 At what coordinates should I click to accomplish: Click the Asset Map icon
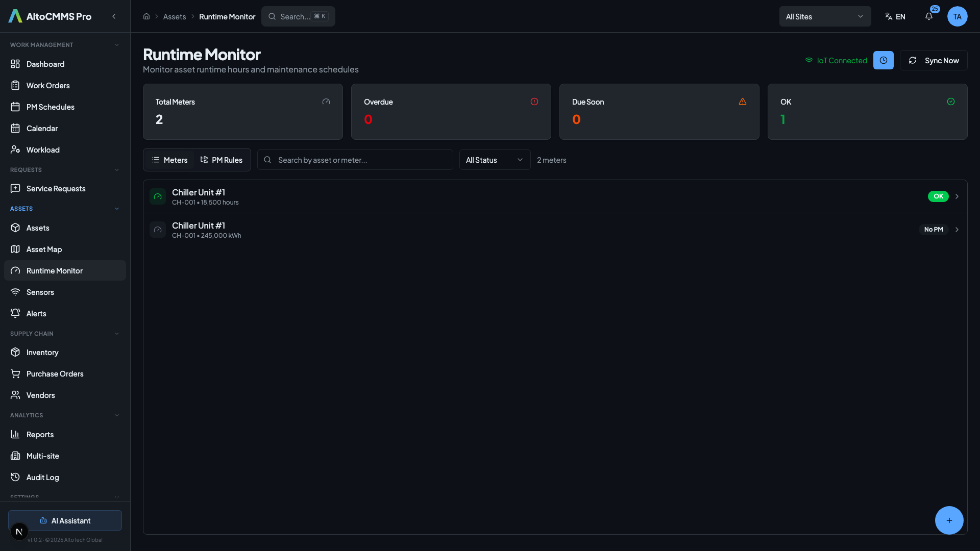click(15, 249)
